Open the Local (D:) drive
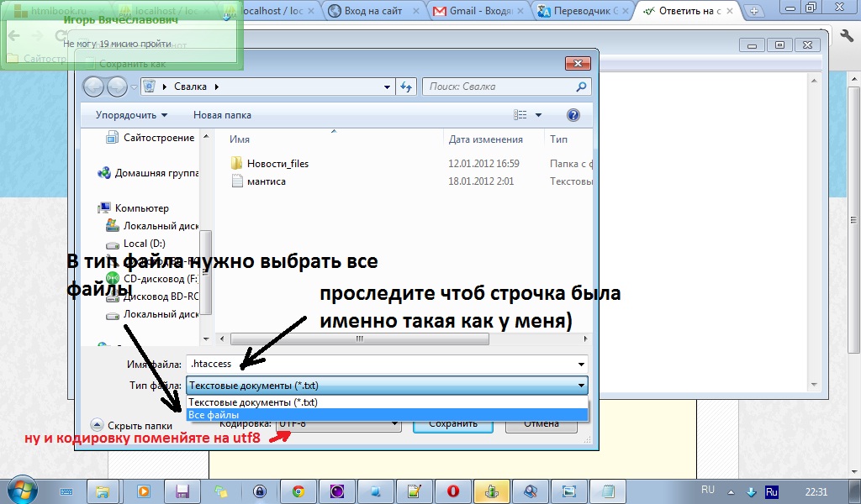 (x=135, y=244)
